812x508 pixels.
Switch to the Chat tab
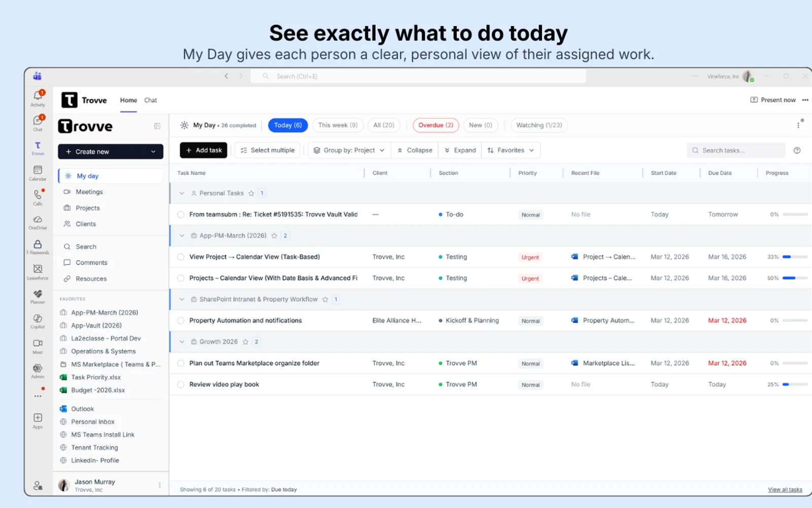151,100
